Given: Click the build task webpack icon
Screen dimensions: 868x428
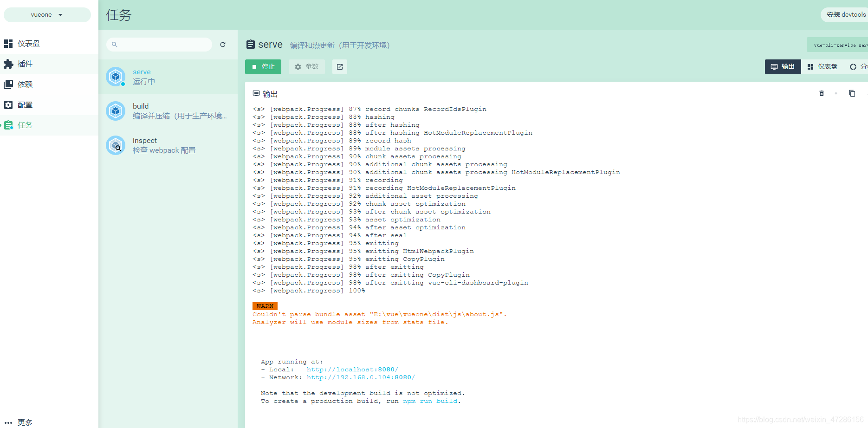Looking at the screenshot, I should pos(116,111).
